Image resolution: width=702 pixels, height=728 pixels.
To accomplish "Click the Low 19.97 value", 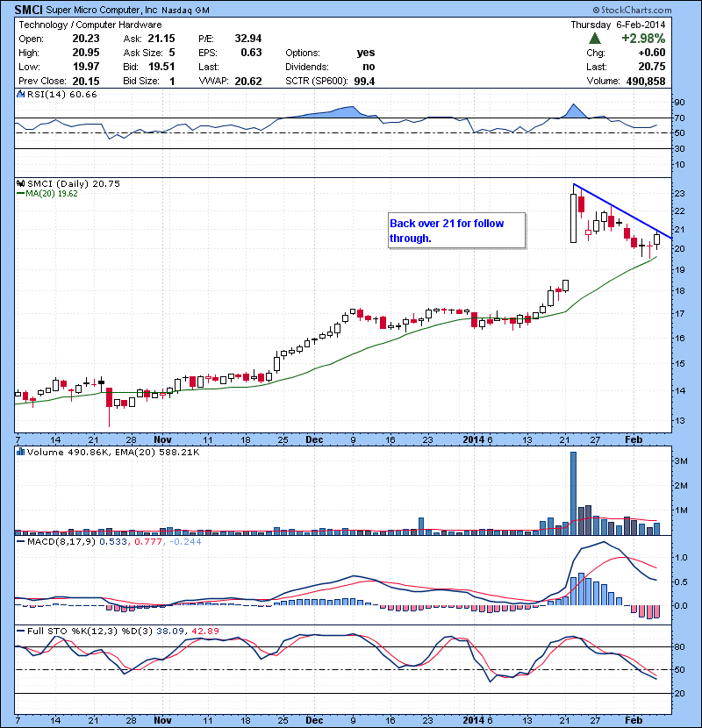I will click(86, 67).
